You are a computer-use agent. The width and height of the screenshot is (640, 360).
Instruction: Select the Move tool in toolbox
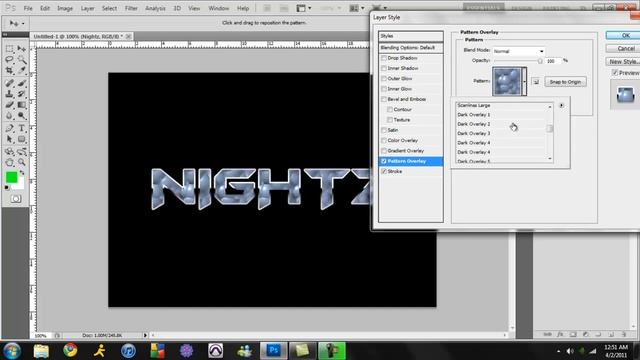pyautogui.click(x=22, y=49)
